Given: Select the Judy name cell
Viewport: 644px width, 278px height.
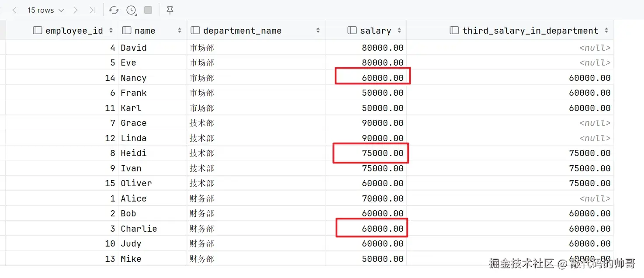Looking at the screenshot, I should [x=152, y=243].
